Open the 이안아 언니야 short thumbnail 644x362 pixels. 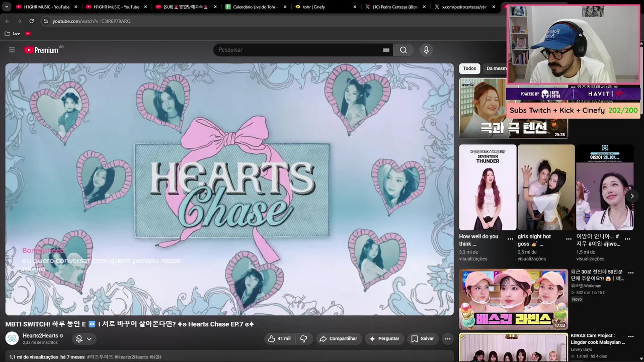[x=605, y=188]
